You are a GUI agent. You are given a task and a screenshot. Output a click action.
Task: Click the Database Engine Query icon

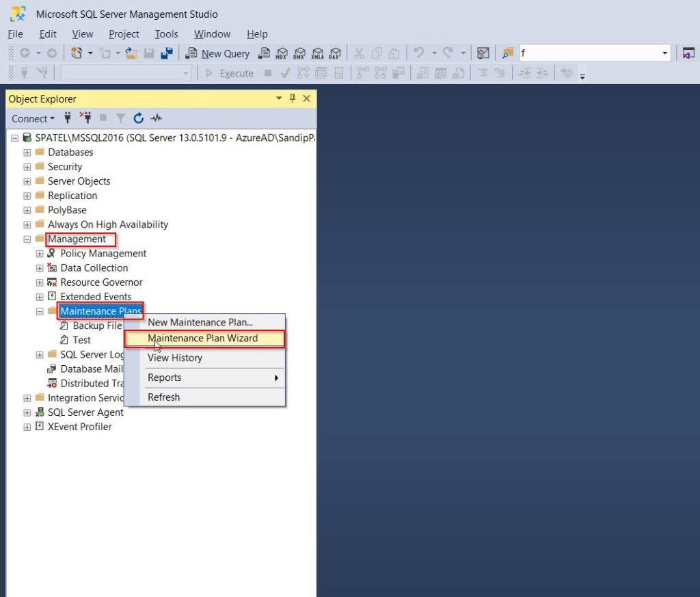click(x=265, y=53)
